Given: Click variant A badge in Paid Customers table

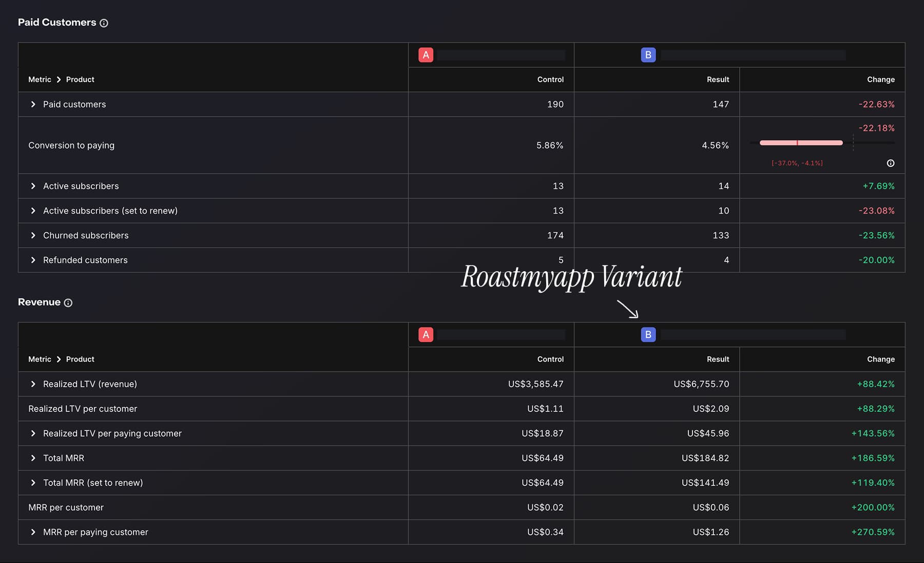Looking at the screenshot, I should point(426,55).
